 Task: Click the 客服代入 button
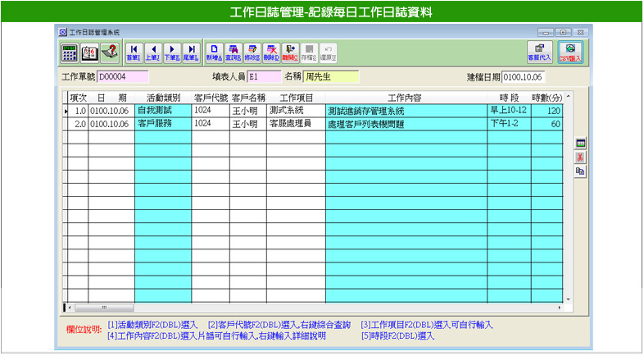point(539,52)
